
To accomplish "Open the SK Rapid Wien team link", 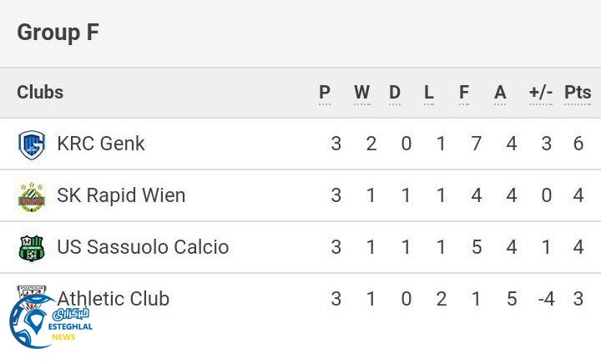I will pyautogui.click(x=121, y=195).
